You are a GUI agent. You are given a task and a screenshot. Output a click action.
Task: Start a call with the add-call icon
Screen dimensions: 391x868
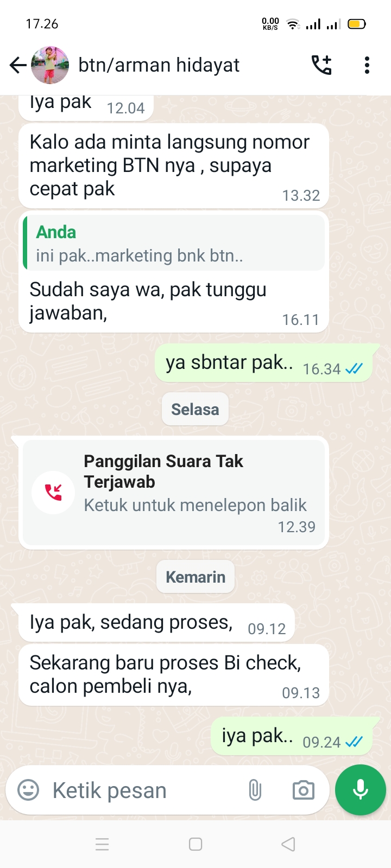click(321, 65)
